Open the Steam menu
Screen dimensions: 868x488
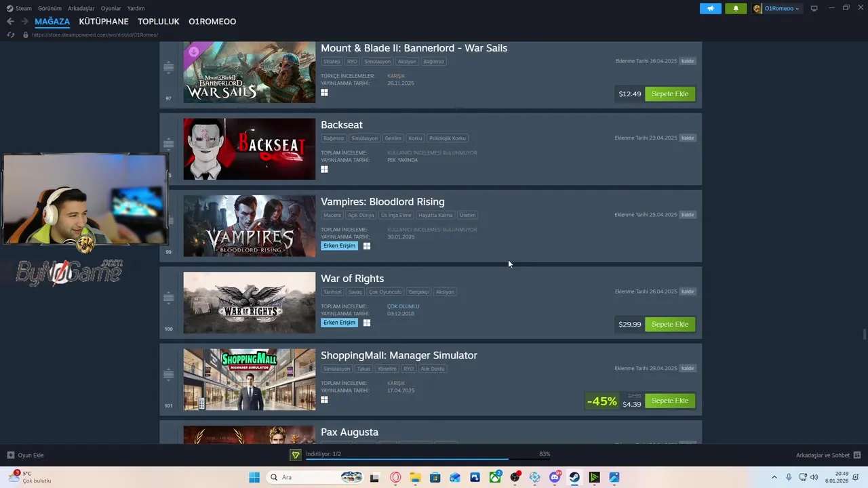[x=19, y=8]
